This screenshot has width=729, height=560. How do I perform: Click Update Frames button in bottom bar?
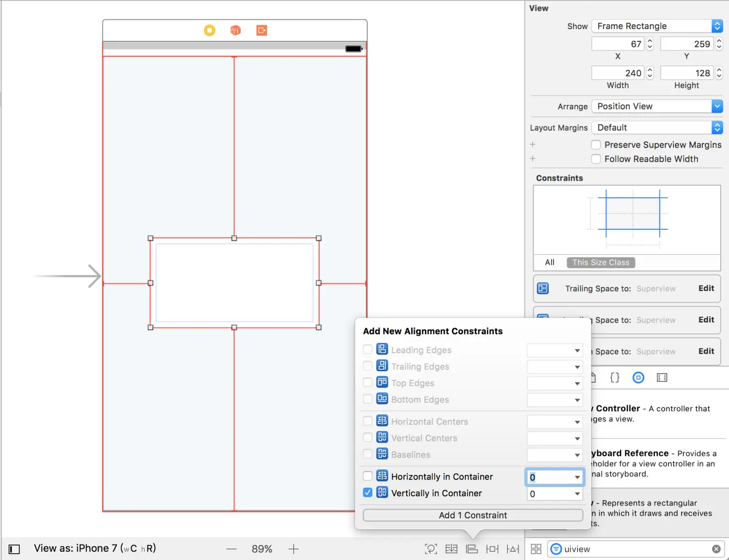click(431, 549)
